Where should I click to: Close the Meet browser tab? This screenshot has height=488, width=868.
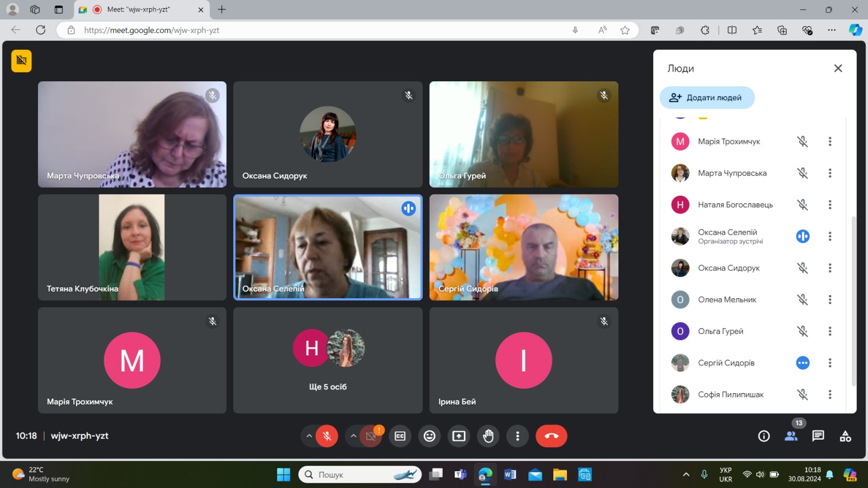point(201,9)
